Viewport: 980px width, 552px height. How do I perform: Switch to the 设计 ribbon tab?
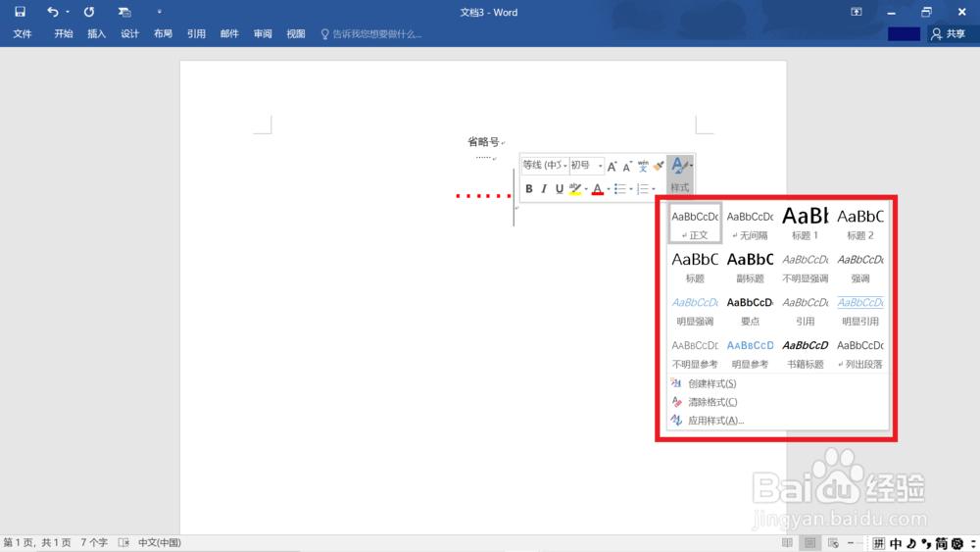coord(129,33)
